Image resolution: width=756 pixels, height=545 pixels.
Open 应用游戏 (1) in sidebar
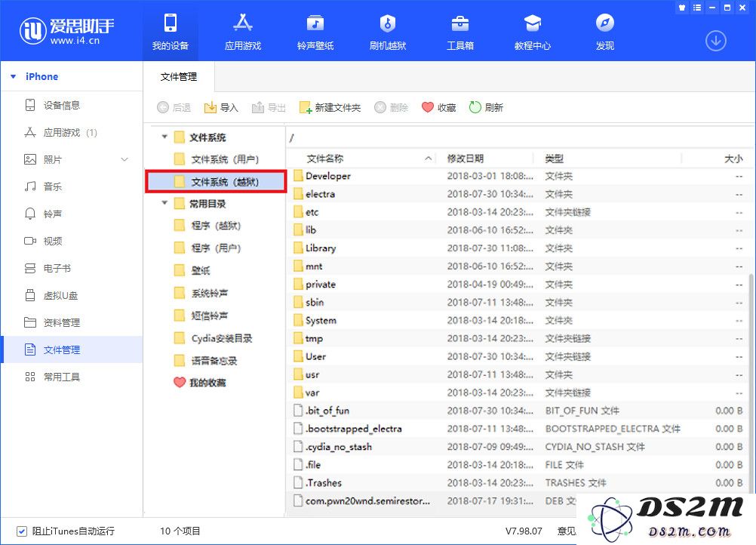(x=72, y=133)
